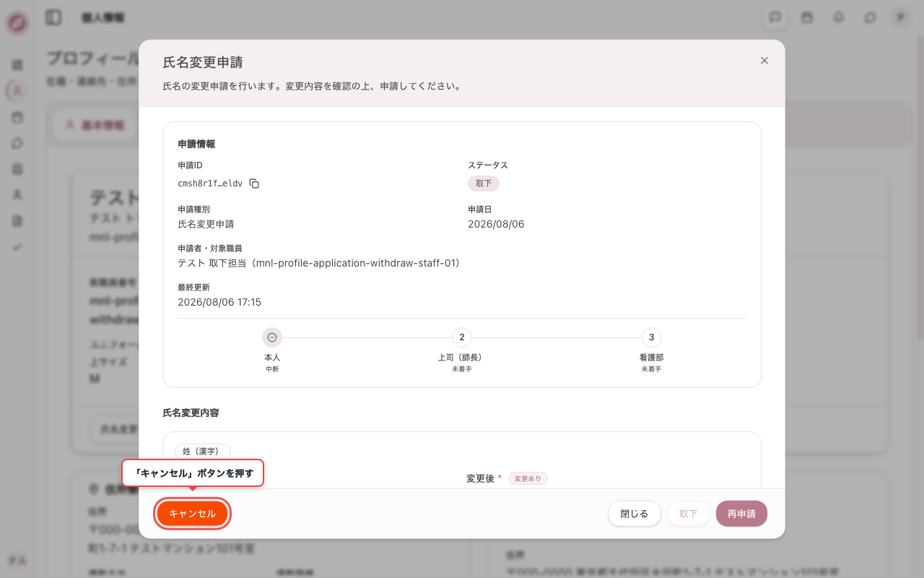The width and height of the screenshot is (924, 578).
Task: Click the 申請情報 section heading
Action: (x=196, y=144)
